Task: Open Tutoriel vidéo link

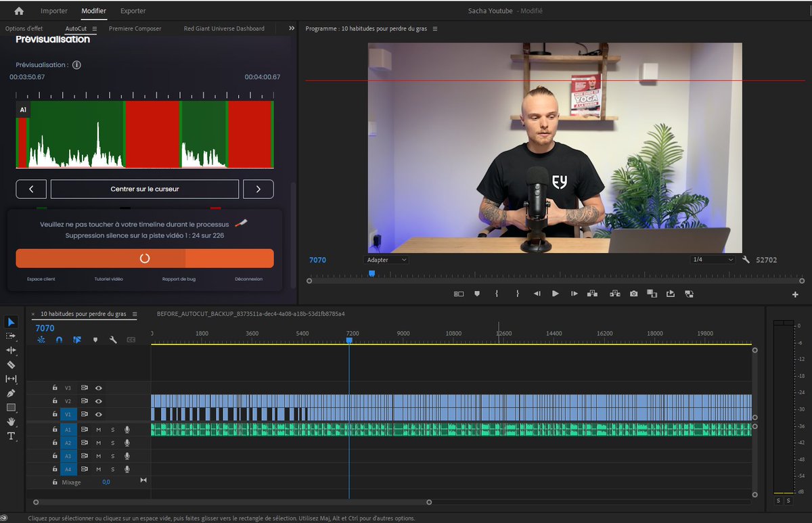Action: coord(108,279)
